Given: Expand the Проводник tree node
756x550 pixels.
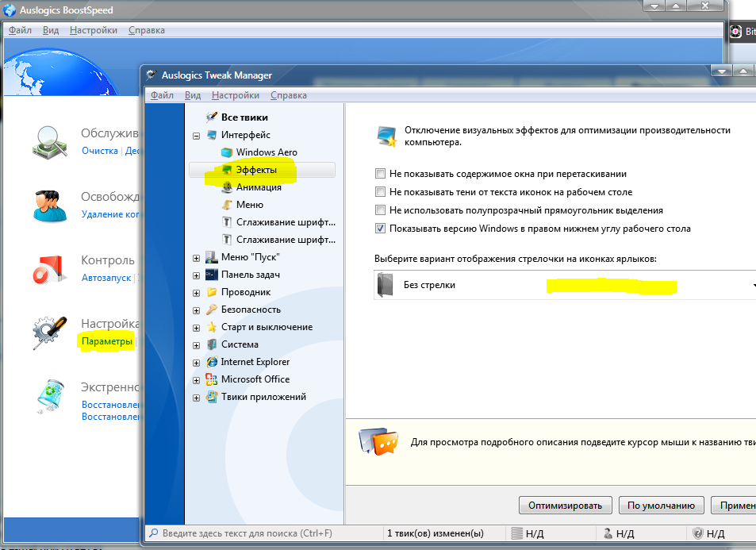Looking at the screenshot, I should coord(196,293).
